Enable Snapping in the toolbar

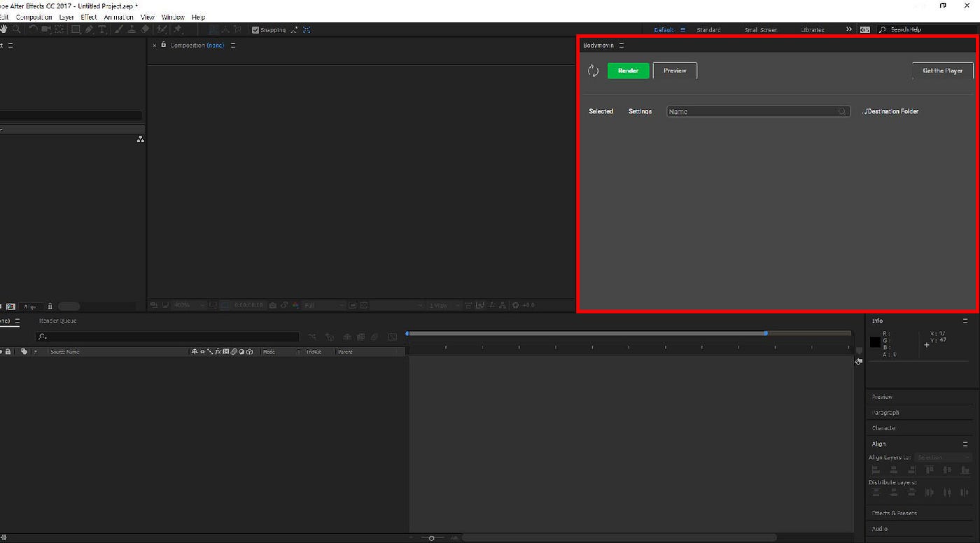point(255,29)
